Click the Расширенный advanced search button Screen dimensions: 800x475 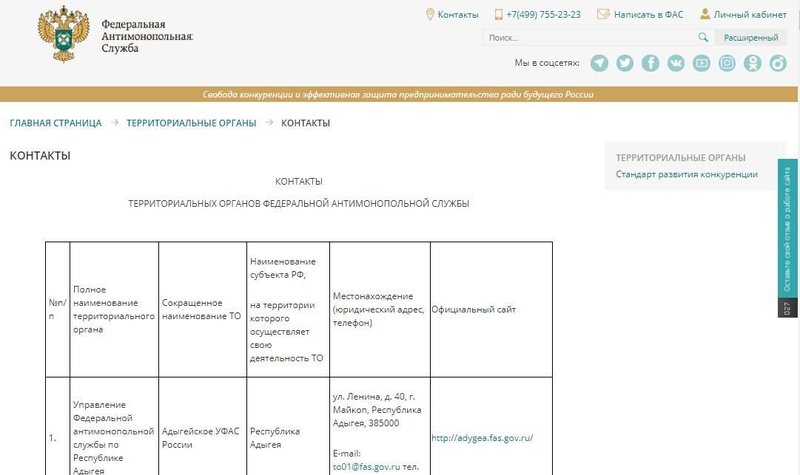751,37
